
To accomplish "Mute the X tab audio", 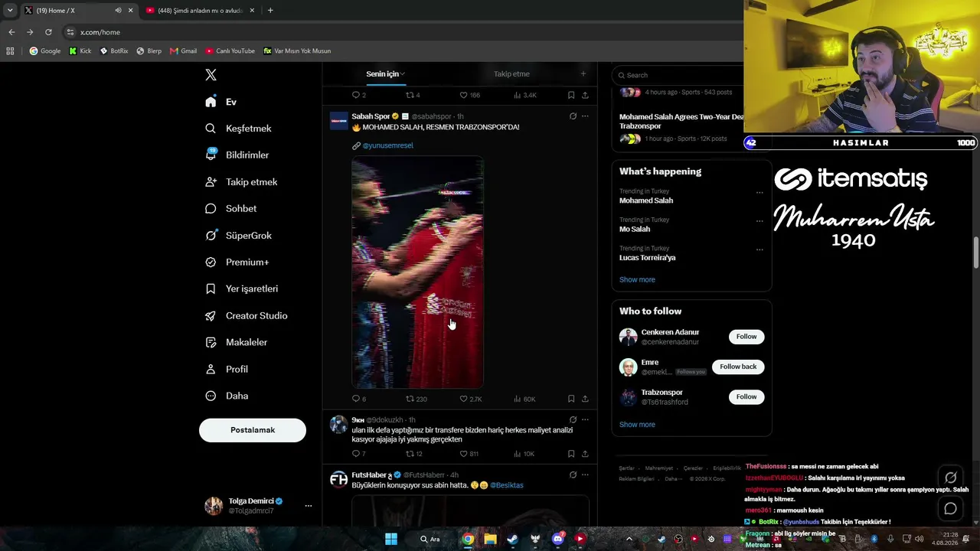I will click(x=118, y=11).
